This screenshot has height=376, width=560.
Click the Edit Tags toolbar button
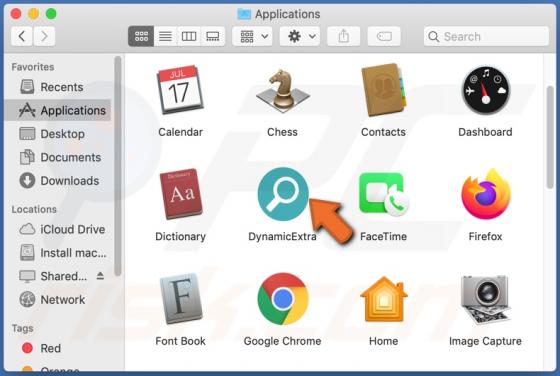[384, 36]
